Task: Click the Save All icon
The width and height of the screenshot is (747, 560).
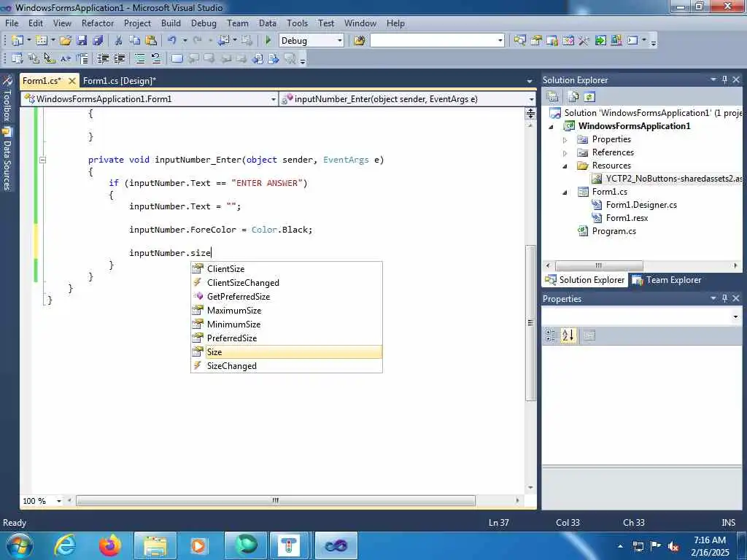Action: point(98,41)
